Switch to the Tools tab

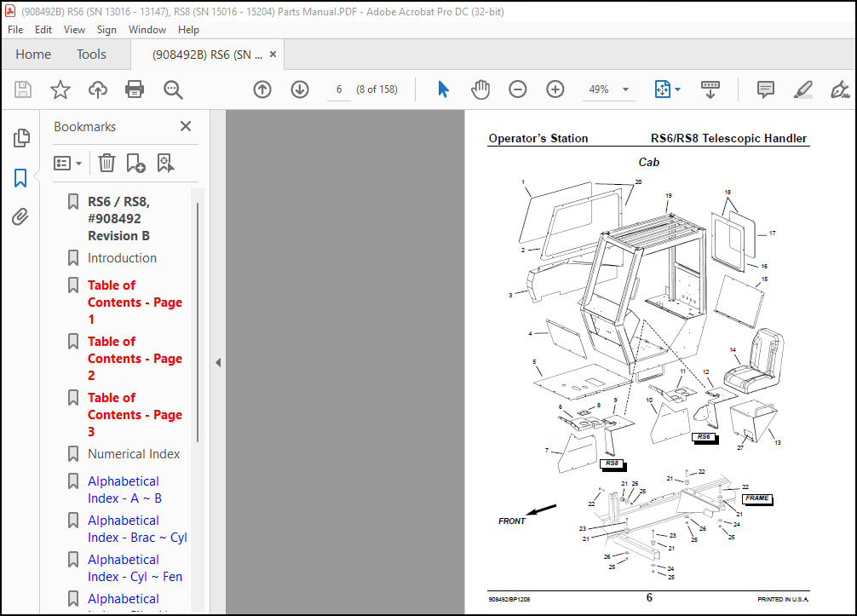pyautogui.click(x=91, y=55)
